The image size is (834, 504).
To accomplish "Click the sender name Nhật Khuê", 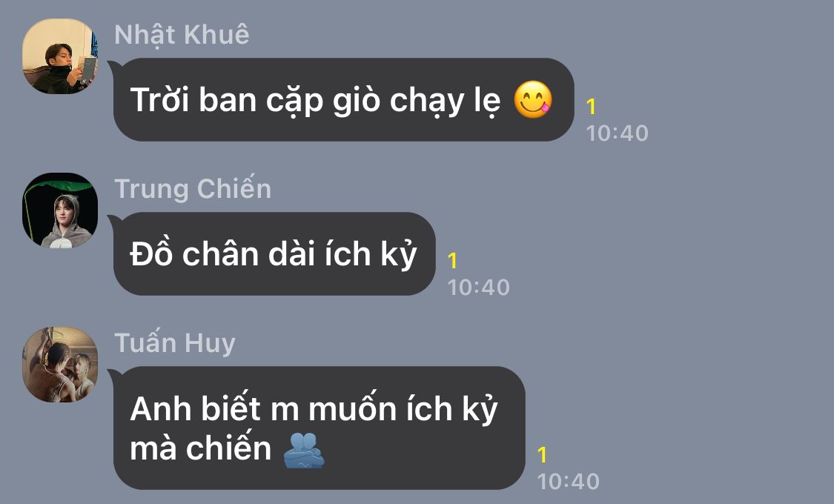I will (182, 35).
